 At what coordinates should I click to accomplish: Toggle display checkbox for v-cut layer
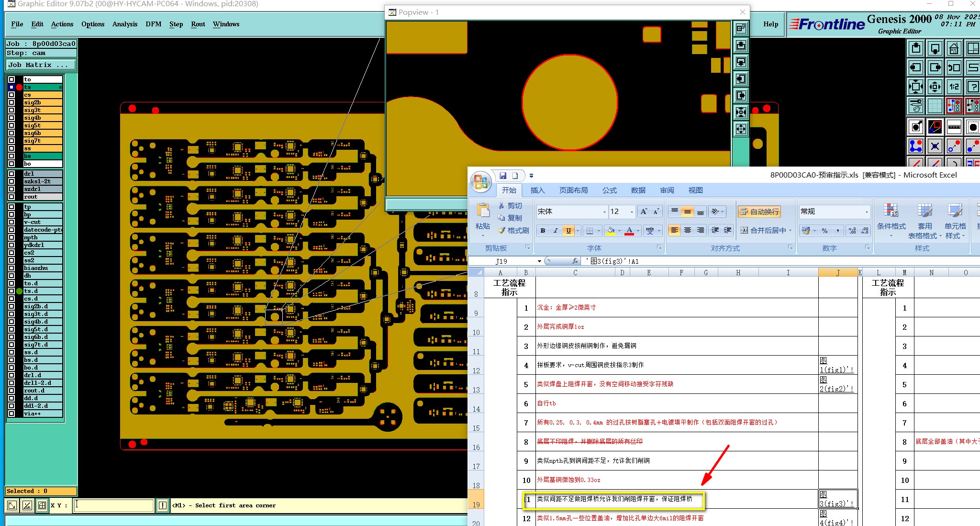click(x=11, y=222)
